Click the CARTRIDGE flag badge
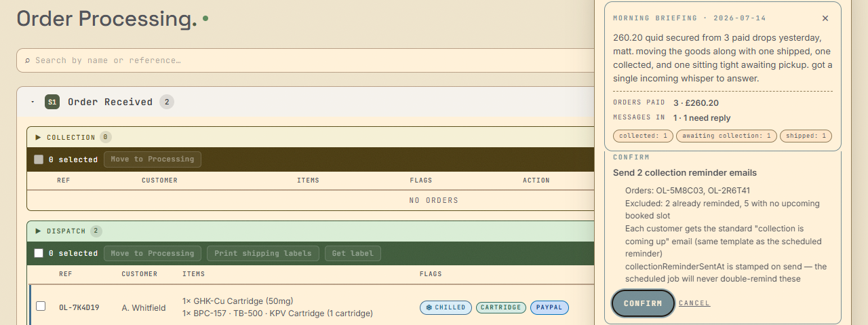868x325 pixels. (x=501, y=307)
